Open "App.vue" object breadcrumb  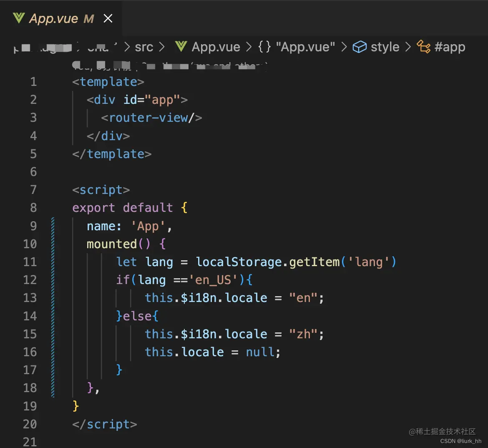305,47
